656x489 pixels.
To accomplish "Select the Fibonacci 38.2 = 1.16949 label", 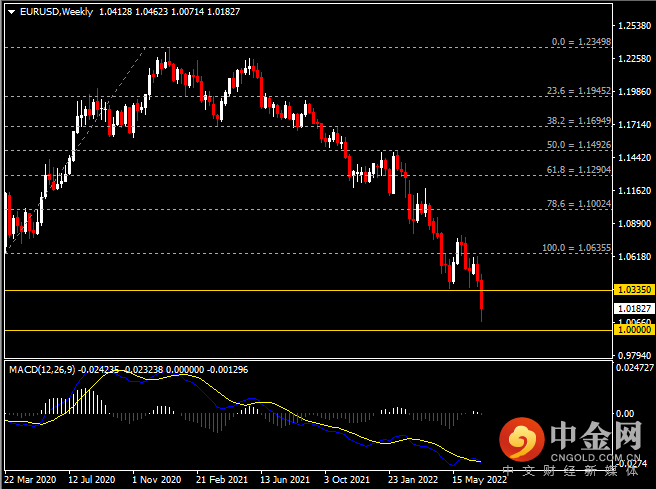I will tap(579, 121).
